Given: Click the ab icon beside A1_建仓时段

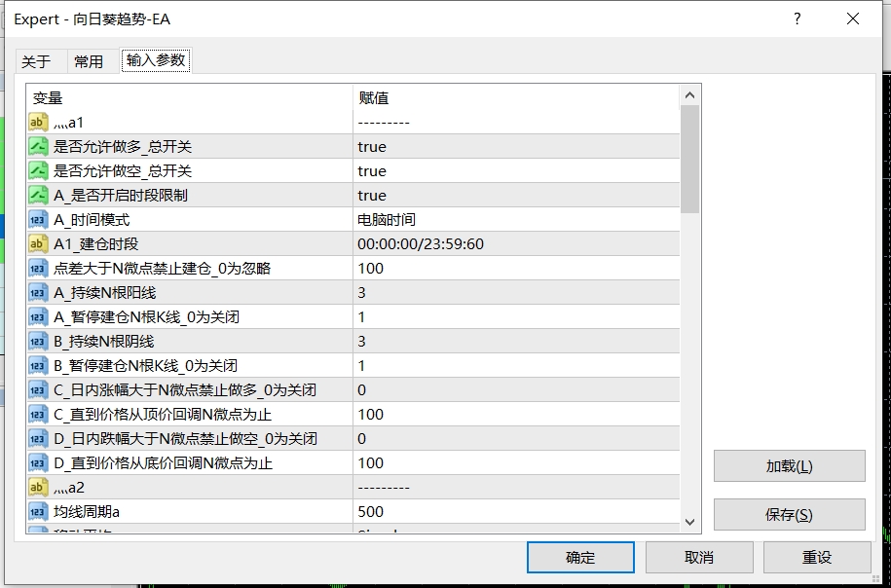Looking at the screenshot, I should click(x=36, y=244).
